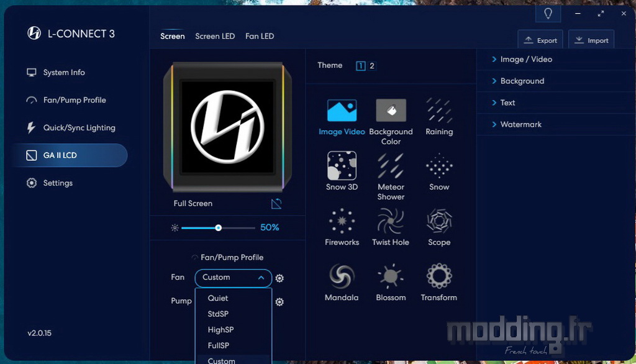Select the Snow 3D effect

[x=342, y=166]
